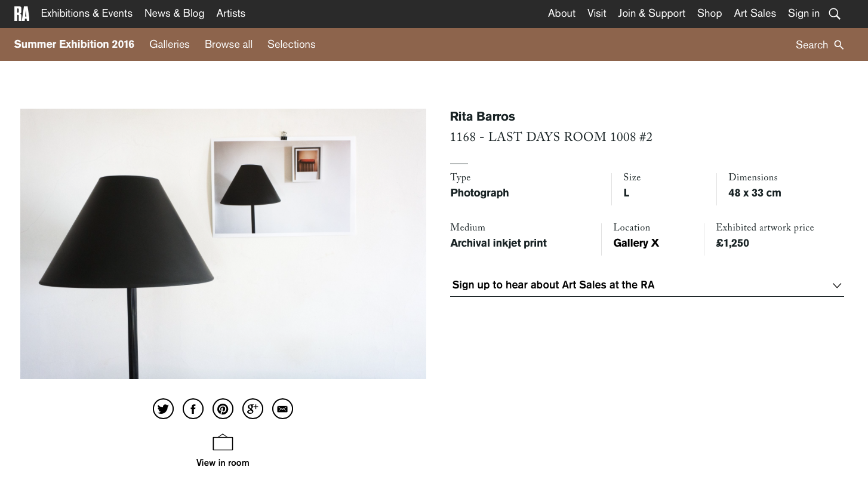Select the Galleries tab

170,44
